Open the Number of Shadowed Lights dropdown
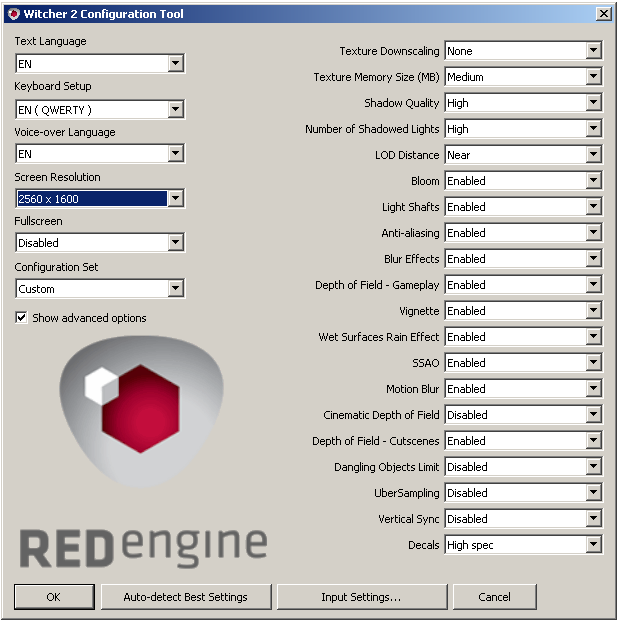Viewport: 617px width, 620px height. [x=523, y=129]
